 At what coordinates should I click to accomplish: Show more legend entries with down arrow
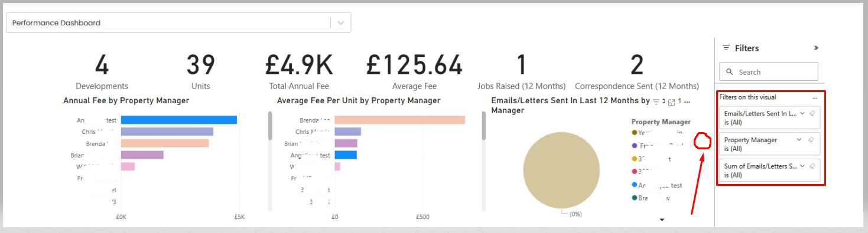[662, 220]
